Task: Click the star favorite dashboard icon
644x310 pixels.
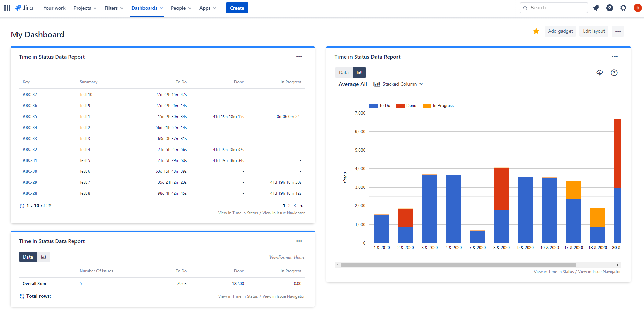Action: click(x=536, y=31)
